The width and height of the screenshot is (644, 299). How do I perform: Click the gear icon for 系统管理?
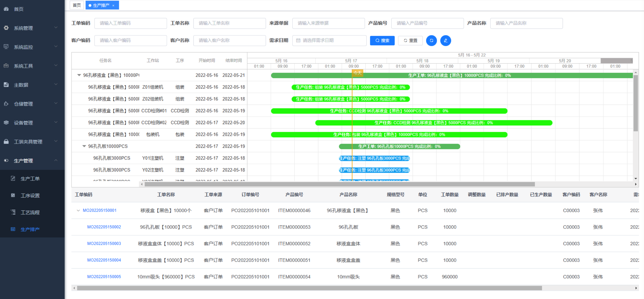pos(6,28)
